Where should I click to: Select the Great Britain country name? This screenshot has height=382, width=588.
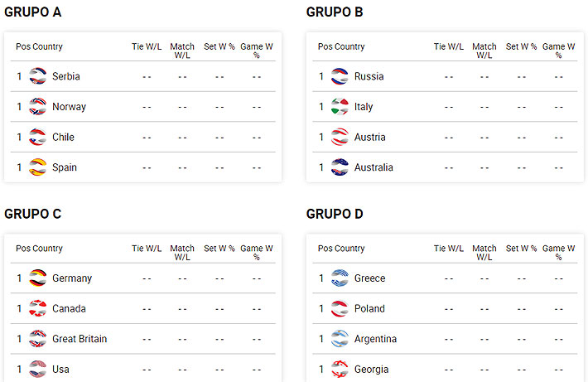click(x=80, y=339)
